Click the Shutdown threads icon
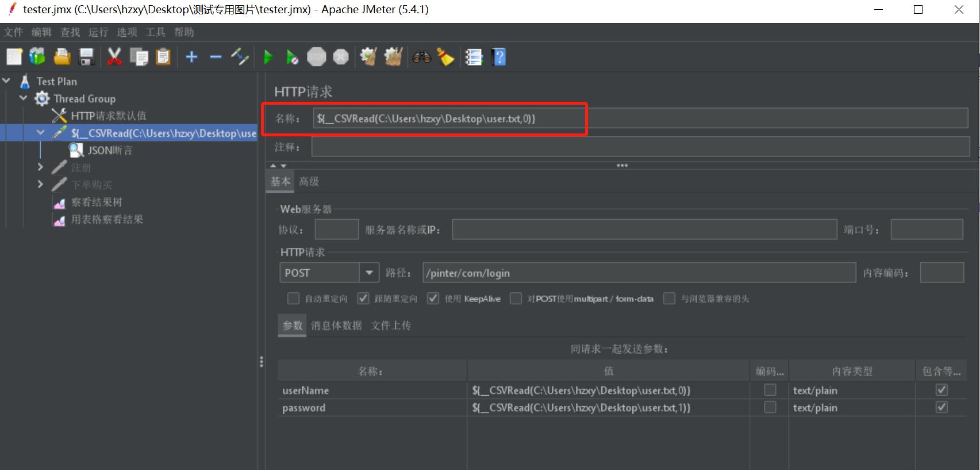This screenshot has width=980, height=470. [x=341, y=57]
